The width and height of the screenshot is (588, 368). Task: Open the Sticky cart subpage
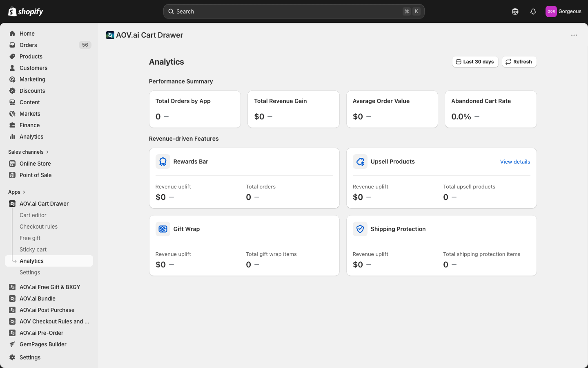33,249
